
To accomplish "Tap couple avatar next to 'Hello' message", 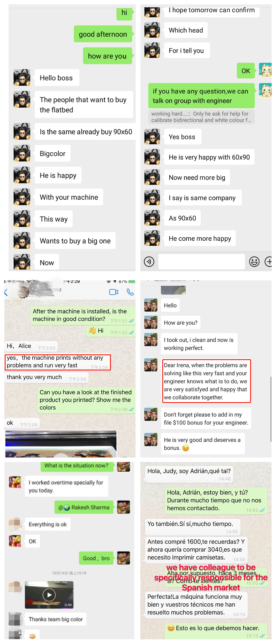I will click(x=151, y=305).
